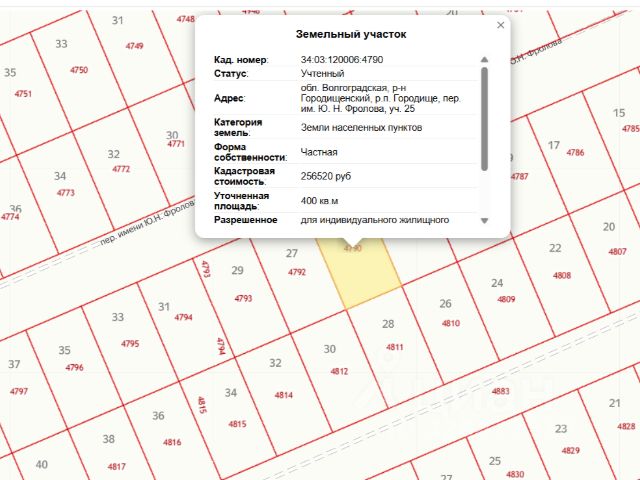Click the Уточненная площадь field label

pos(241,201)
